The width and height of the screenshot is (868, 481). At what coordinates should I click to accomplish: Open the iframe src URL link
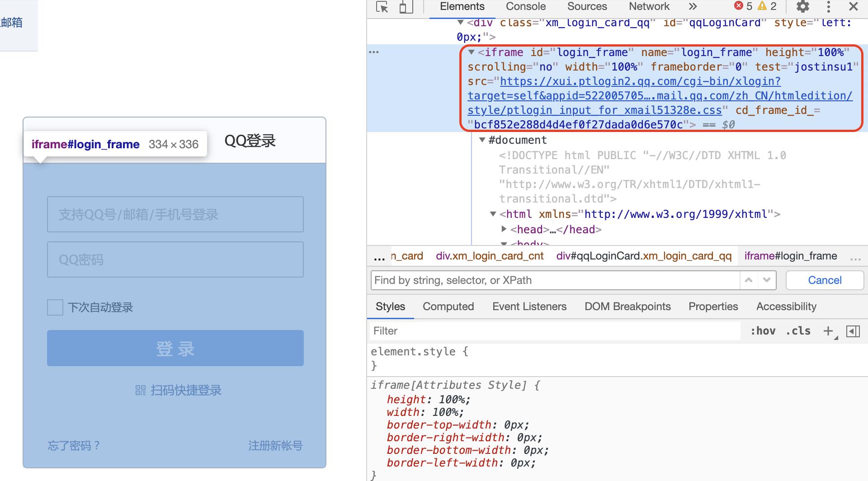coord(660,96)
